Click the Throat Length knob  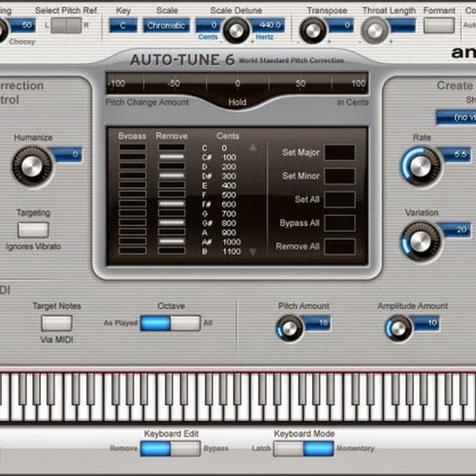(x=375, y=30)
